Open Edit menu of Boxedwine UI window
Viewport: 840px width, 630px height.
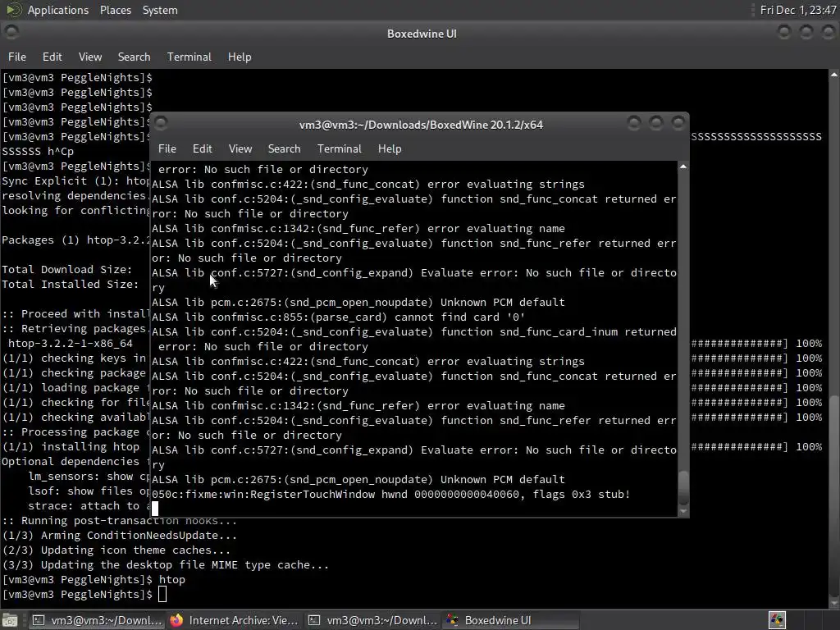pyautogui.click(x=52, y=57)
